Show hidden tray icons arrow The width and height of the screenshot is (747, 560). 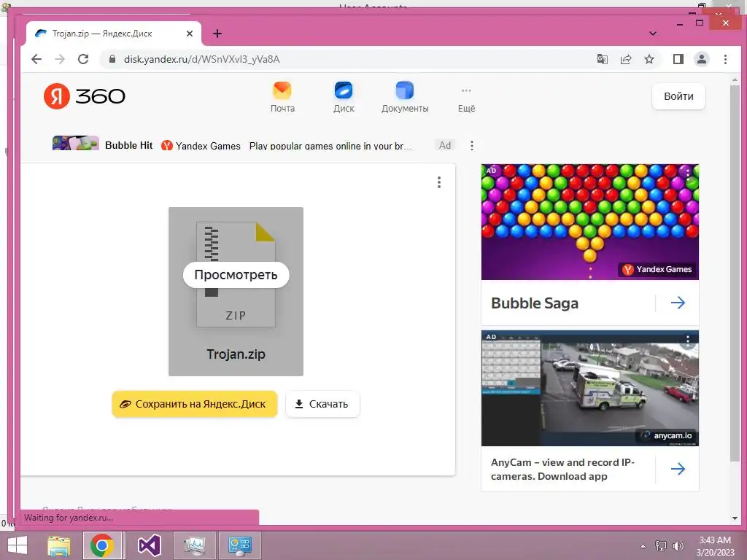(x=643, y=545)
